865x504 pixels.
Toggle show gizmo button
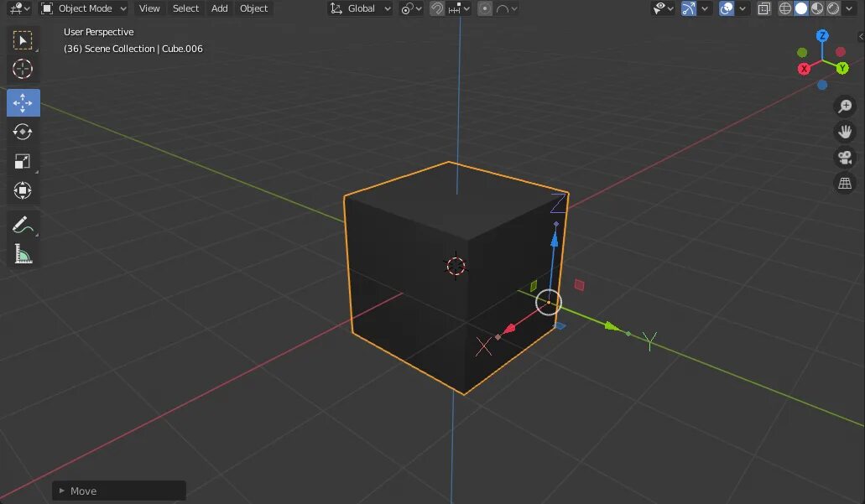689,8
